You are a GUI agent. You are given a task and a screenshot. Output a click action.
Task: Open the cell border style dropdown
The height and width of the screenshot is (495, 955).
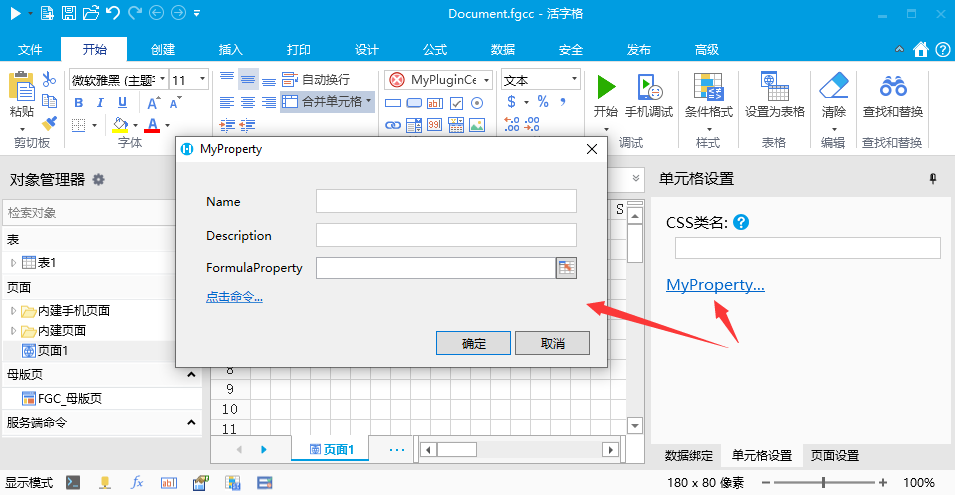click(94, 125)
